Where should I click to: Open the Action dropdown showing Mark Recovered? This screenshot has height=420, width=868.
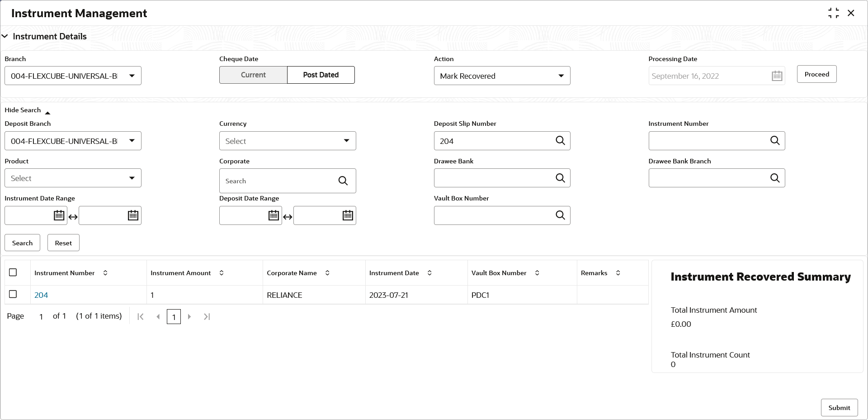pos(502,76)
